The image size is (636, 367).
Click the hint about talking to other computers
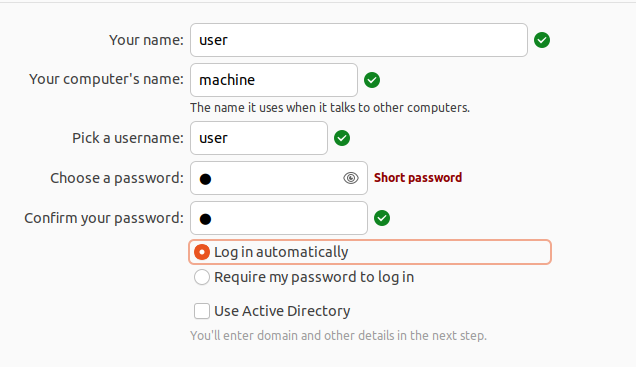[x=330, y=108]
